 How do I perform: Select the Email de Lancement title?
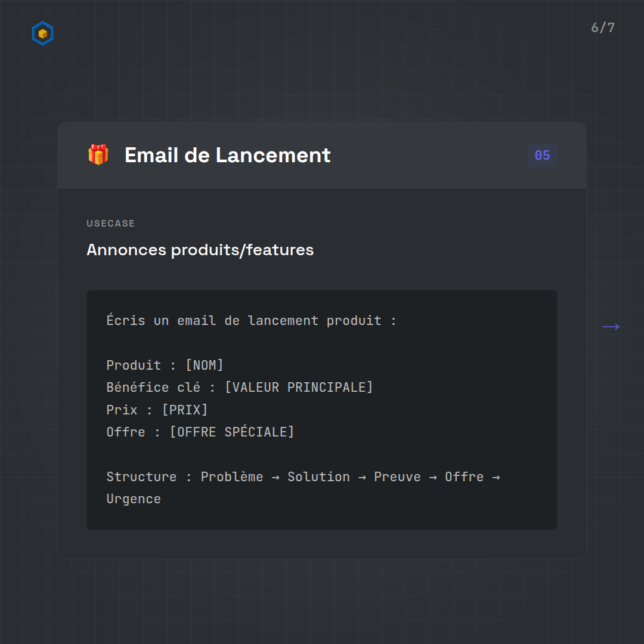[x=227, y=155]
